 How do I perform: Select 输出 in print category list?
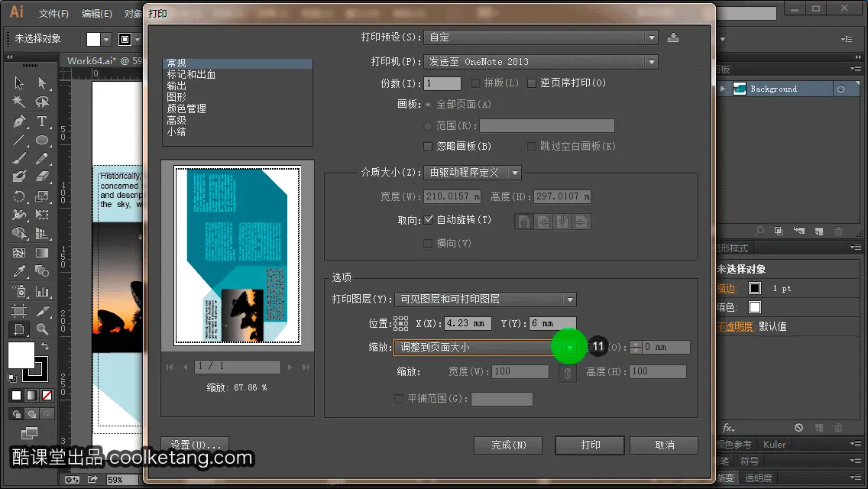[x=177, y=86]
